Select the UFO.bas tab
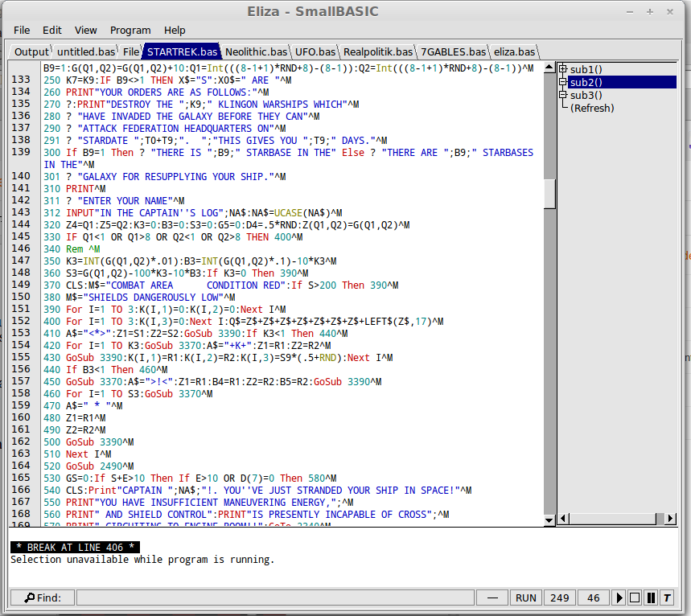The image size is (691, 616). 315,51
